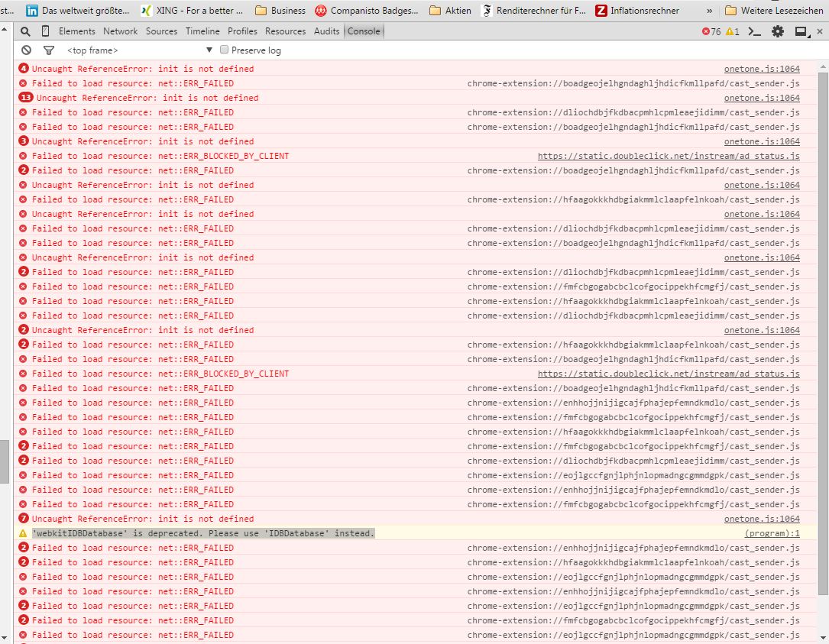Change the DevTools dock side icon
Screen dimensions: 829x644
(802, 32)
